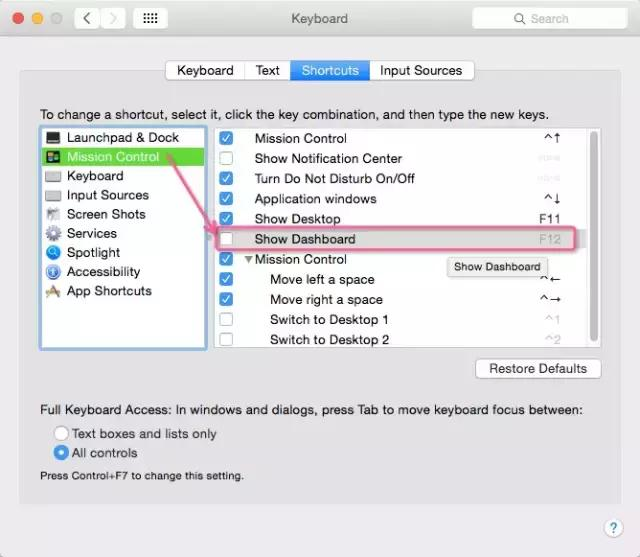Click the Keyboard category icon
Screen dimensions: 640x557
click(x=53, y=176)
